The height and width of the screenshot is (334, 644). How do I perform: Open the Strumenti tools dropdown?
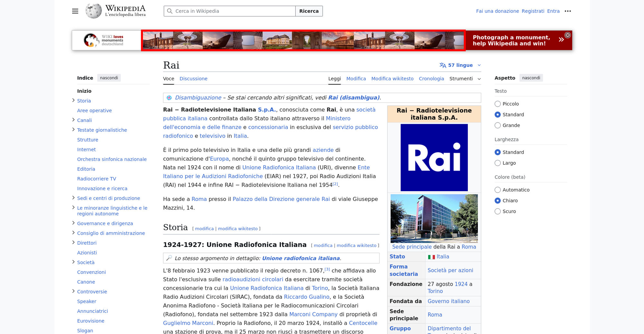point(465,79)
